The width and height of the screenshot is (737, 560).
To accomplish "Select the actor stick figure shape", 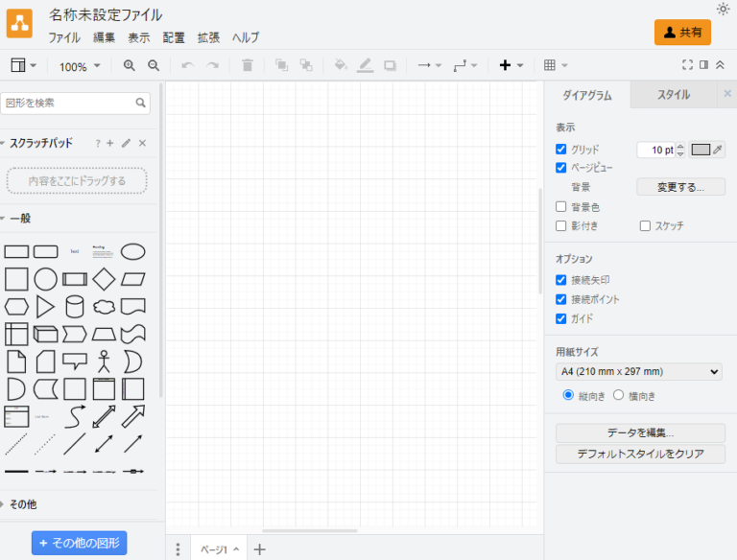I will pos(104,362).
